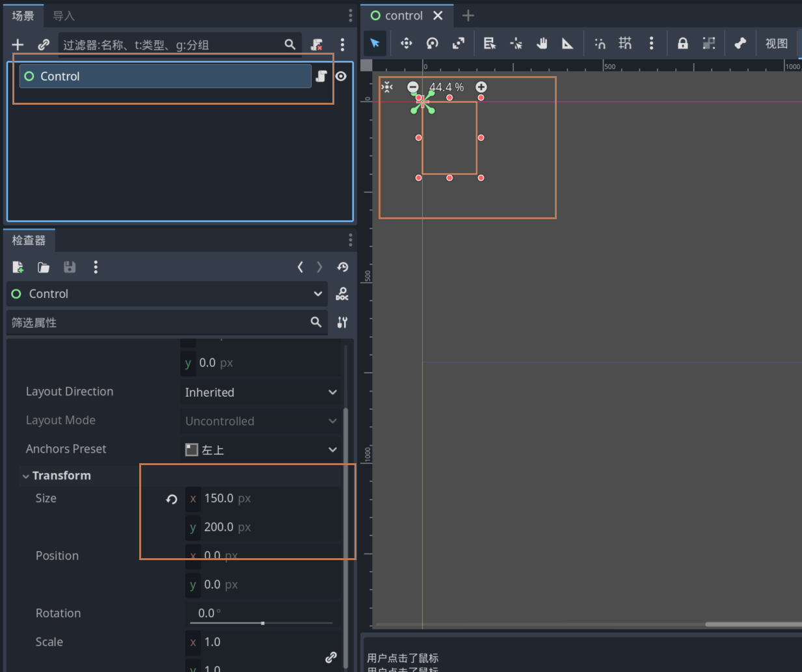
Task: Open Control node selector dropdown in inspector
Action: click(167, 293)
